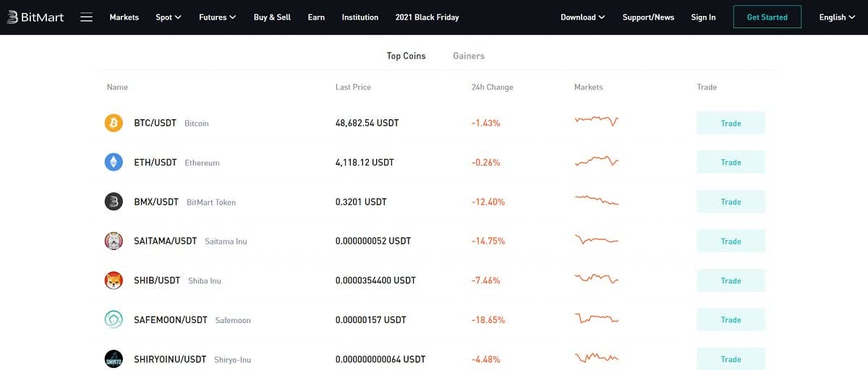Click the 0.000000052 USDT price

373,241
